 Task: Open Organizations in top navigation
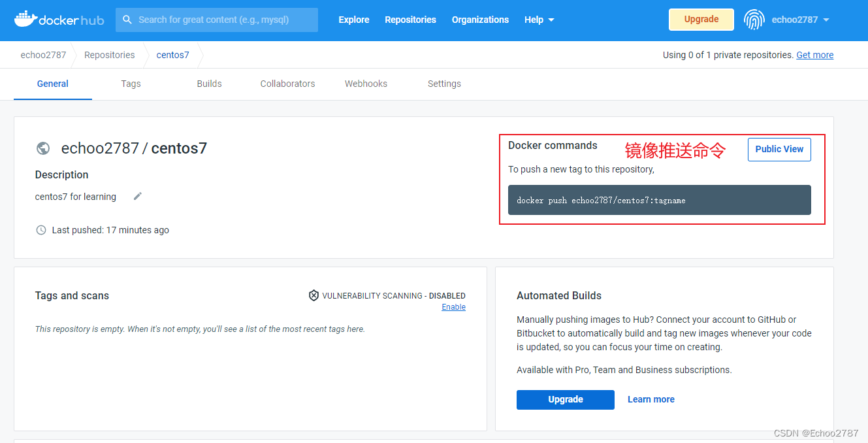click(480, 20)
